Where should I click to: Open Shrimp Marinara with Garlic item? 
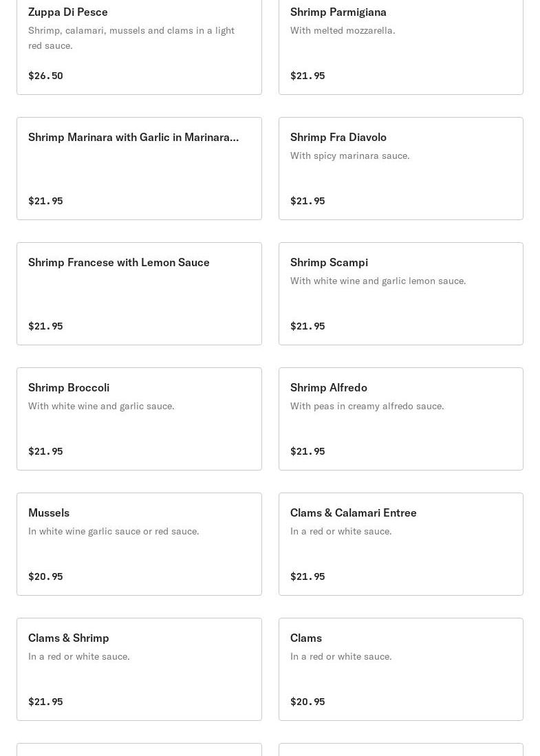point(139,169)
